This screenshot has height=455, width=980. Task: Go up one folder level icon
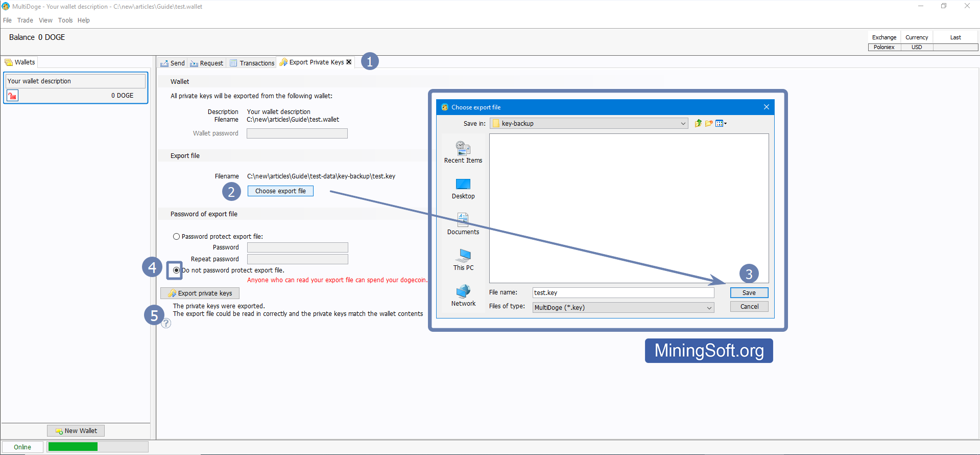tap(698, 123)
